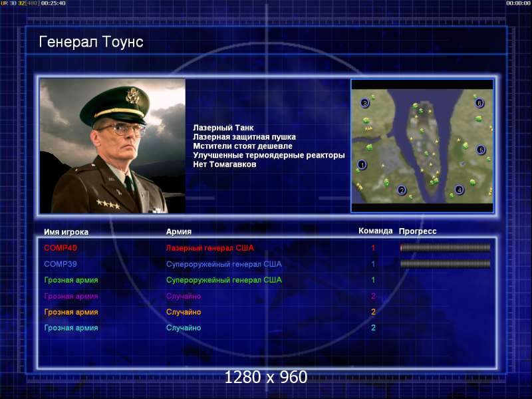This screenshot has height=399, width=532.
Task: Select the red COMP40 player name
Action: coord(61,247)
